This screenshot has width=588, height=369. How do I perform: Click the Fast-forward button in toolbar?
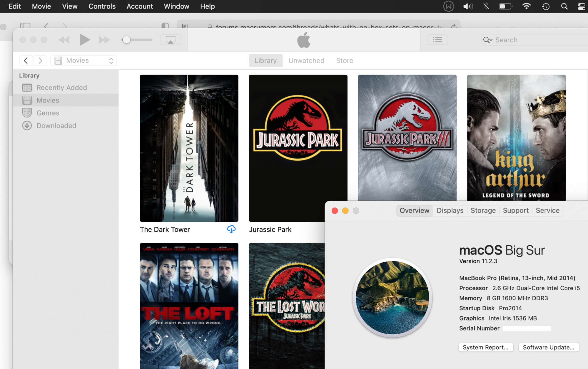pyautogui.click(x=104, y=40)
